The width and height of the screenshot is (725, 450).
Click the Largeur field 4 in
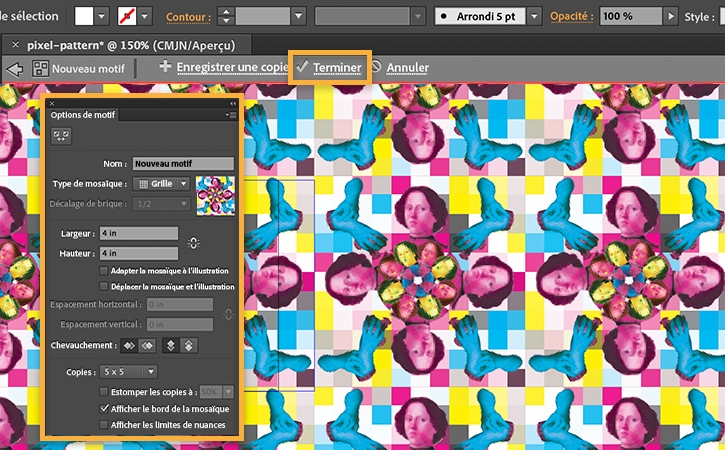[x=139, y=233]
